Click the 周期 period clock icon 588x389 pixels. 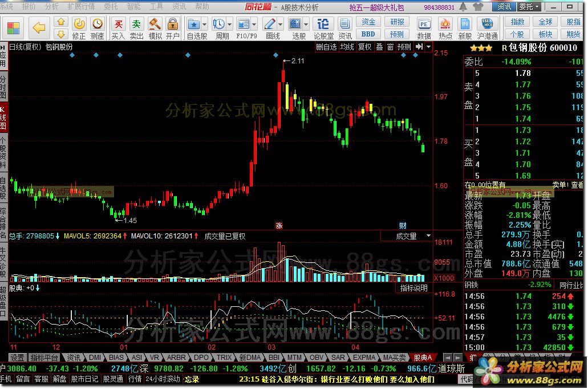[x=218, y=24]
